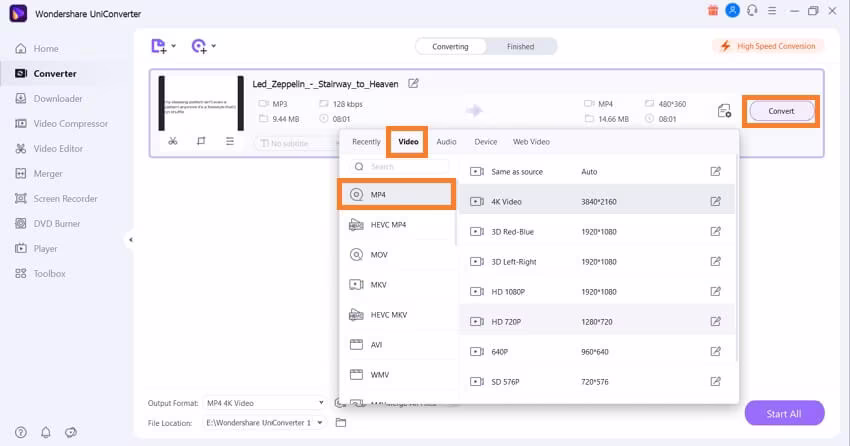Open the help question mark icon
This screenshot has height=446, width=850.
pos(21,432)
